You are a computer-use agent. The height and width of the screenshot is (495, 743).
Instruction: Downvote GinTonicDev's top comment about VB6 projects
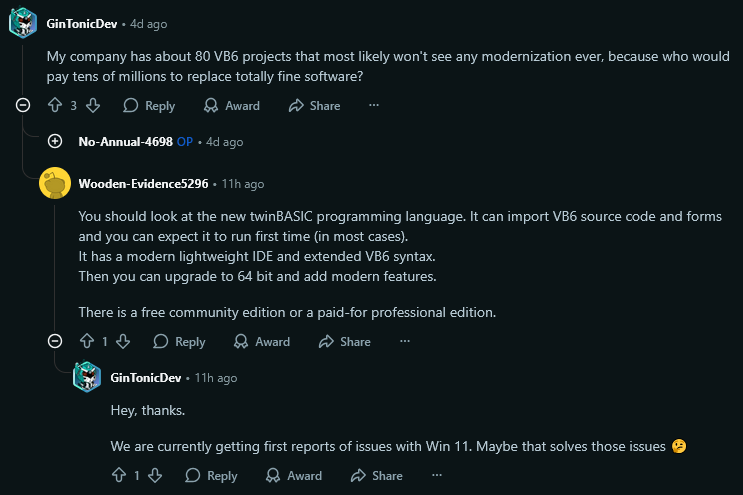point(92,105)
